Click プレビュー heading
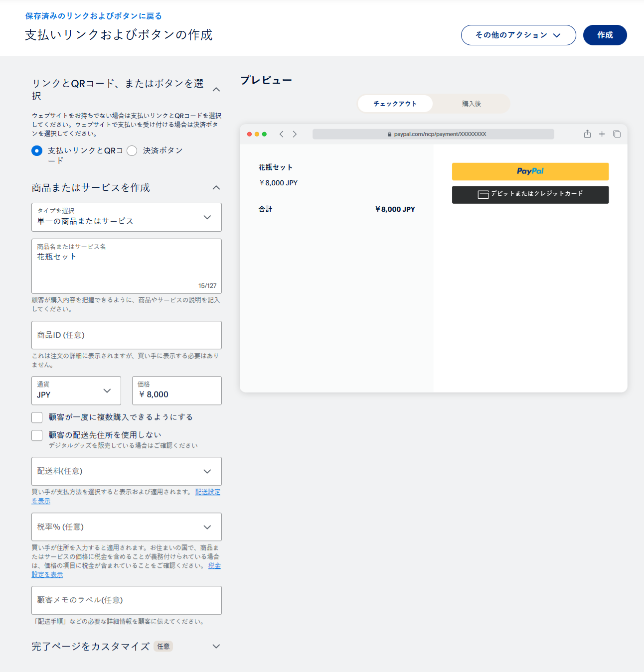644x672 pixels. point(266,80)
